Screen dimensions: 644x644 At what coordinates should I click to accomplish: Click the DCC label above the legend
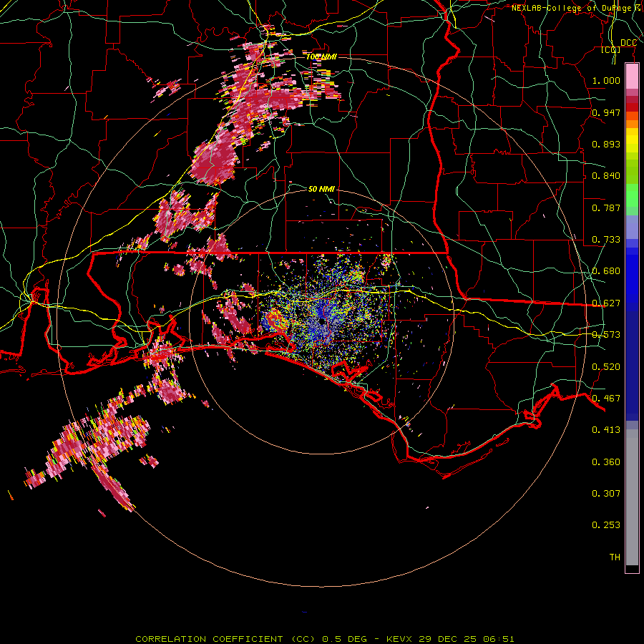tap(628, 43)
